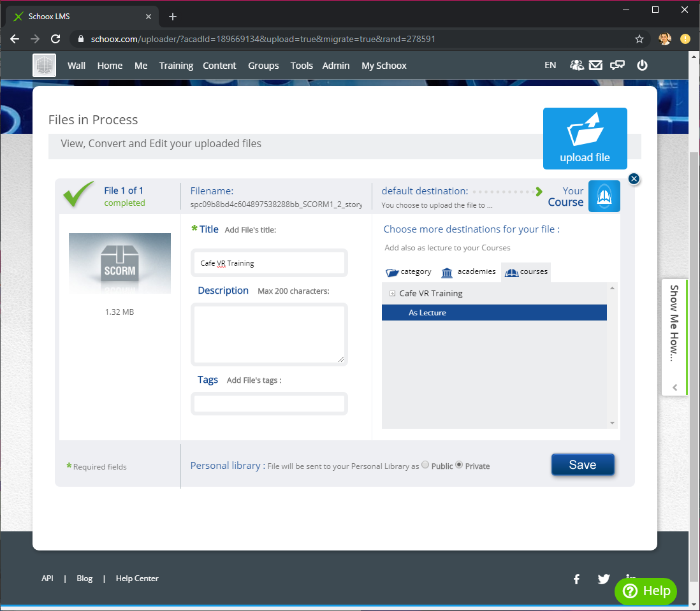Open the Blog footer link

[x=84, y=579]
